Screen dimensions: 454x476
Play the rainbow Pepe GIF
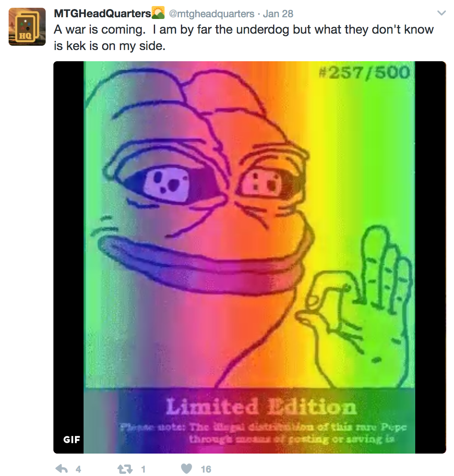249,257
